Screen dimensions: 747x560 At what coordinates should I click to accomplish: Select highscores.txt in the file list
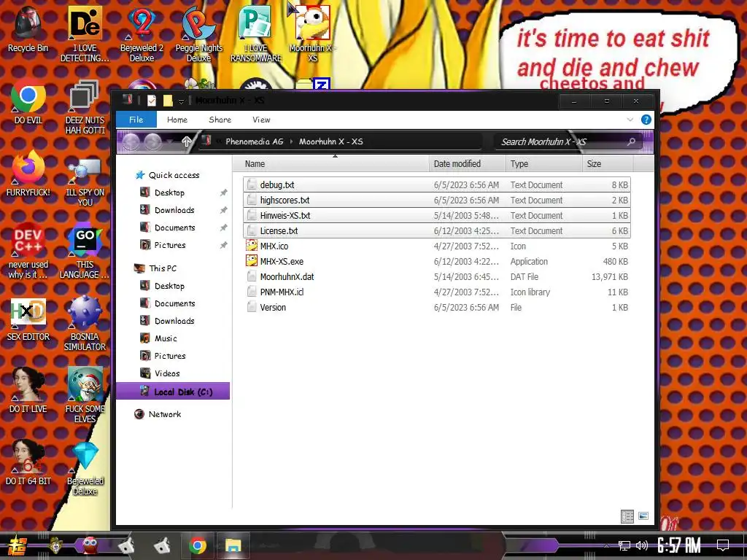click(x=437, y=200)
